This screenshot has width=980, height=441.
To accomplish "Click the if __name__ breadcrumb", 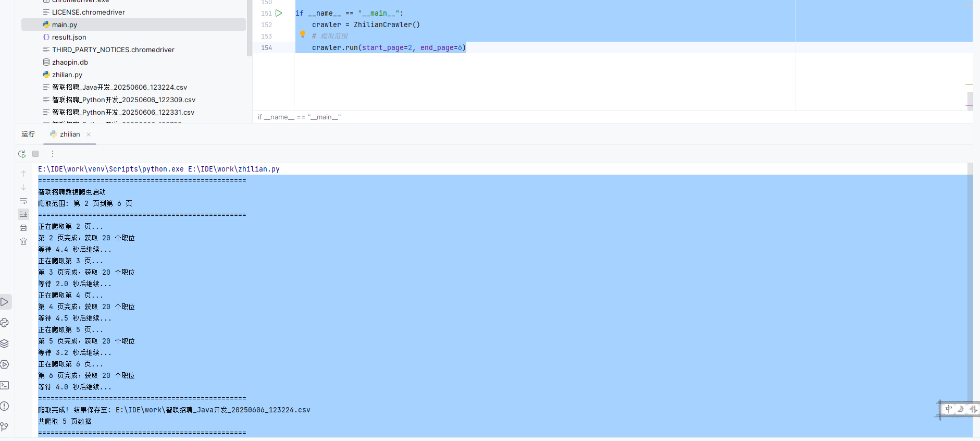I will click(x=299, y=117).
